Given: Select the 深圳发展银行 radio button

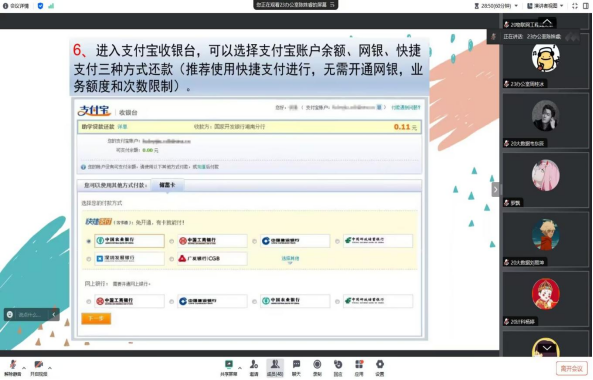Looking at the screenshot, I should (x=89, y=259).
